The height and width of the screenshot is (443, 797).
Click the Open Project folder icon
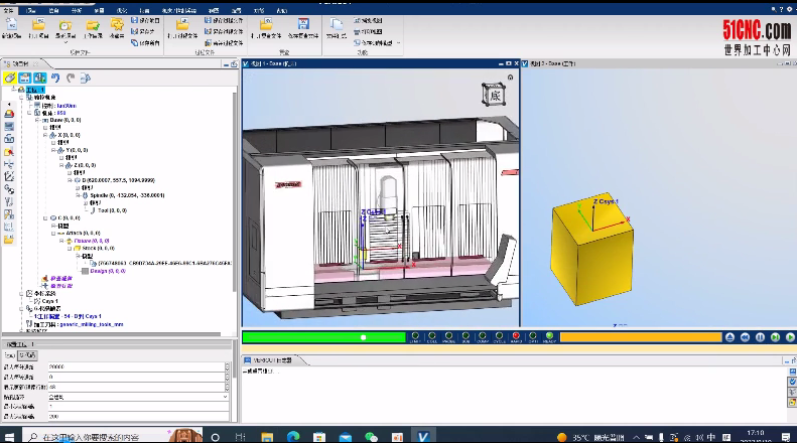40,25
